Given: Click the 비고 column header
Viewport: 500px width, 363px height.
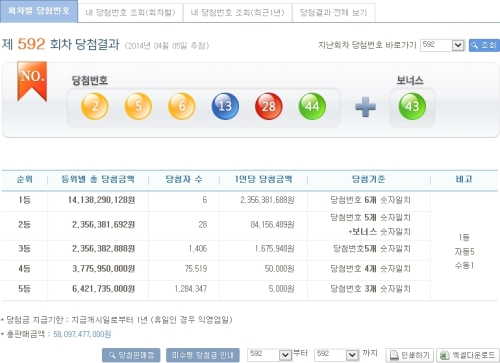Looking at the screenshot, I should click(x=464, y=179).
